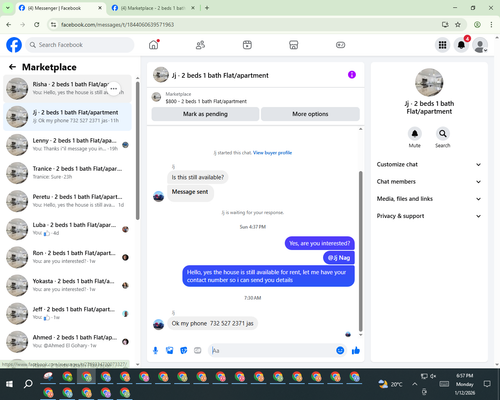Viewport: 500px width, 400px height.
Task: Open conversation information purple icon
Action: tap(352, 75)
